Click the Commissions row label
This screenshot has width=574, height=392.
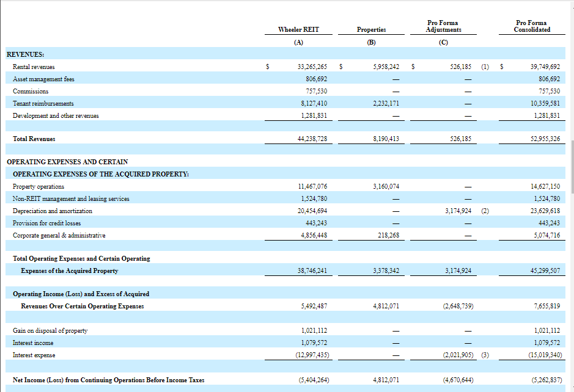coord(32,90)
